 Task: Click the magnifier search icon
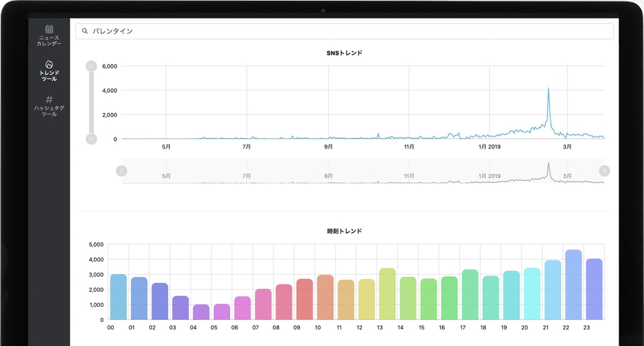pos(85,31)
